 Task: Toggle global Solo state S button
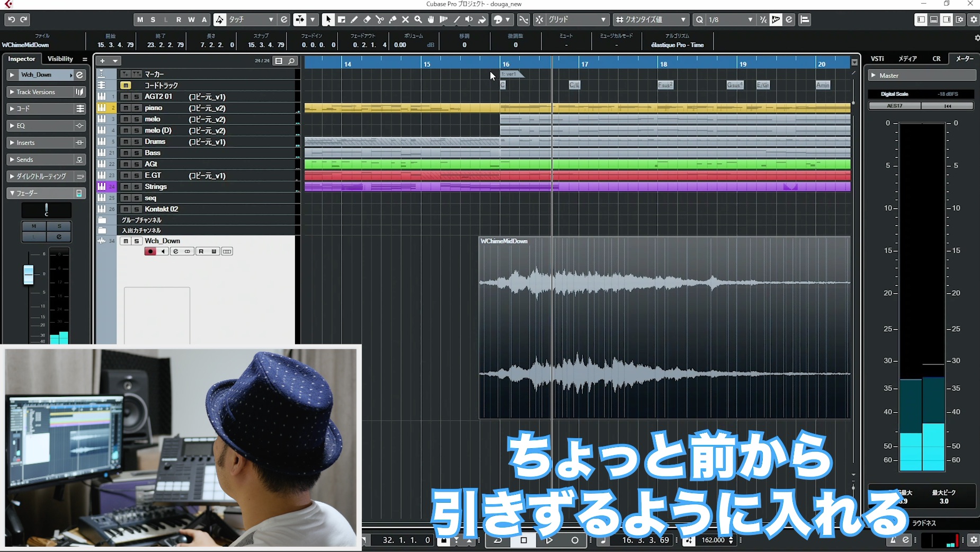[153, 20]
